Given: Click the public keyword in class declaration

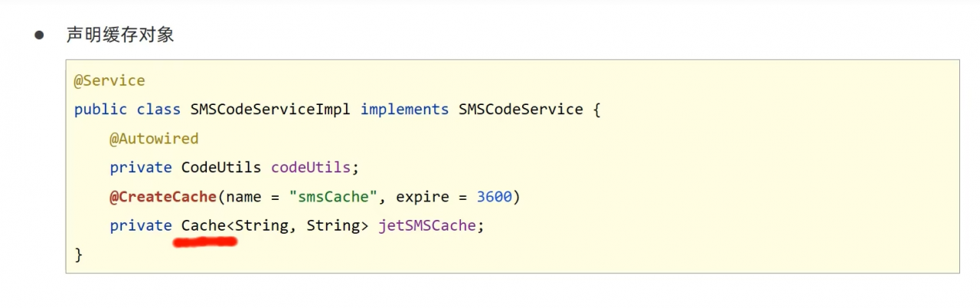Looking at the screenshot, I should [100, 110].
